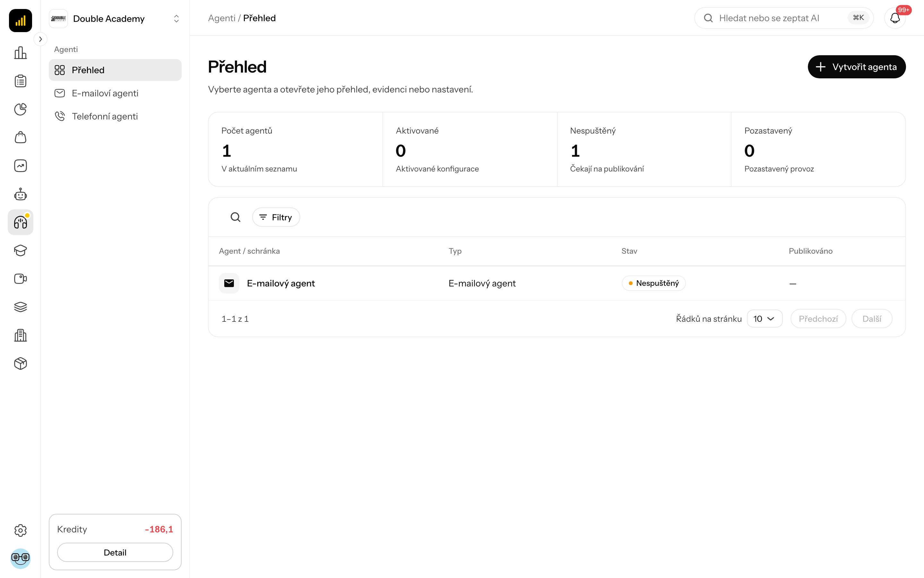Focus the Hledat nebo se zeptat AI field
924x578 pixels.
(784, 18)
